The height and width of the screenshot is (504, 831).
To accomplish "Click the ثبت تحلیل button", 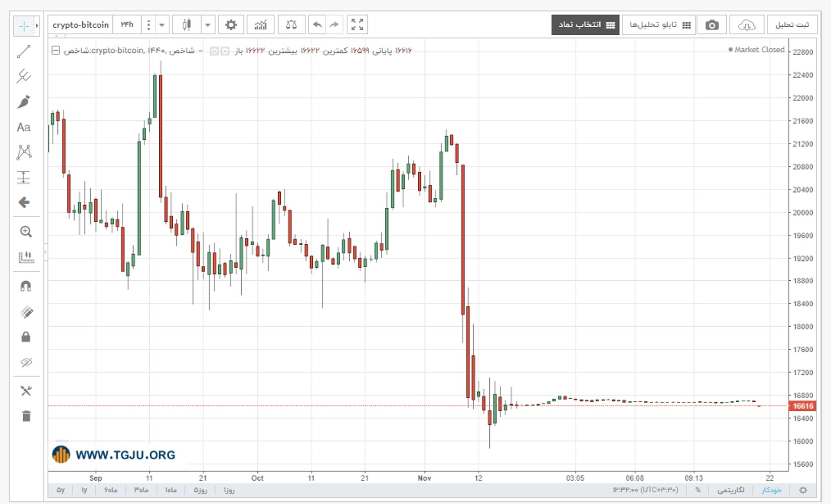I will tap(792, 25).
